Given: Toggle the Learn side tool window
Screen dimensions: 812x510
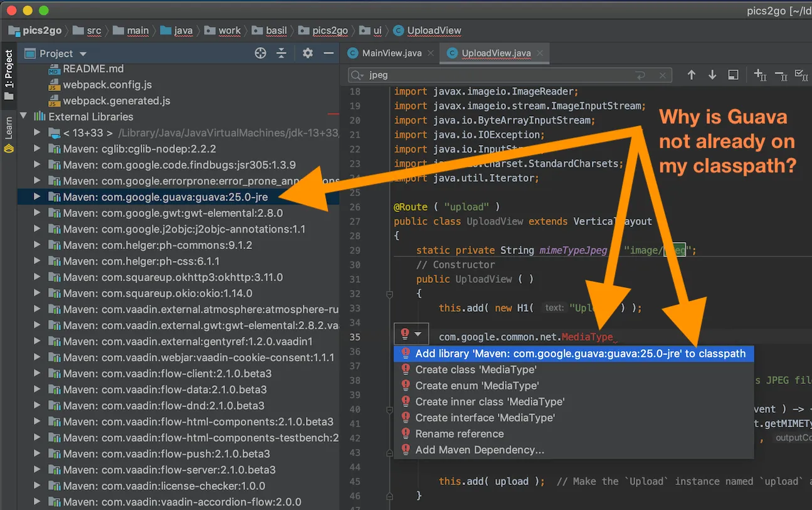Looking at the screenshot, I should (x=9, y=129).
